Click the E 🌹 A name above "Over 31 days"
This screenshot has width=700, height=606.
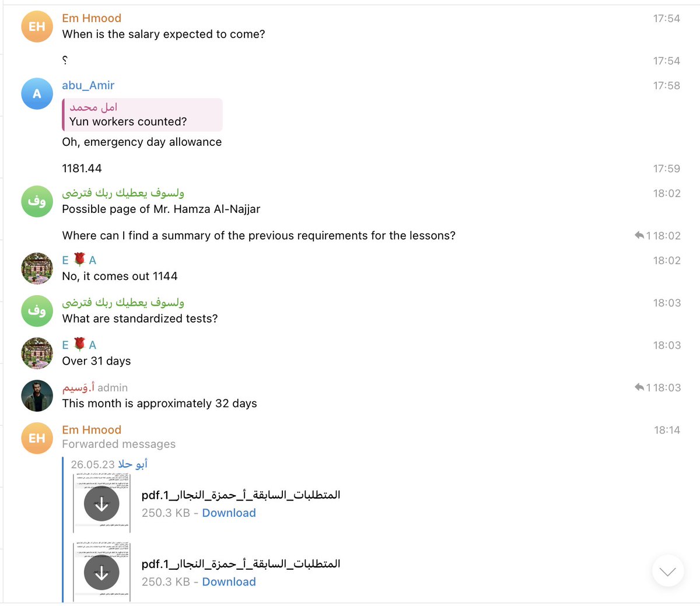point(79,345)
